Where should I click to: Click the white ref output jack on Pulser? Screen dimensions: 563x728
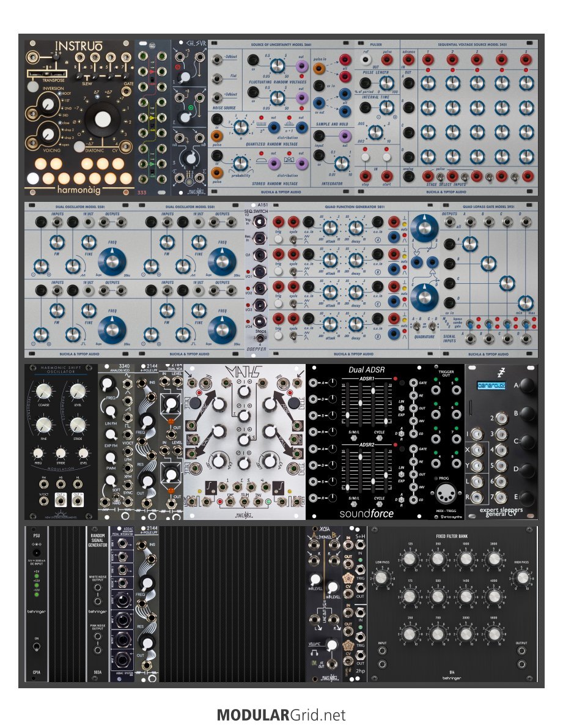[x=366, y=59]
